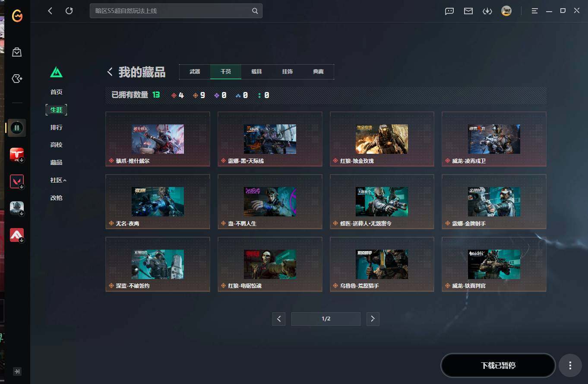Image resolution: width=588 pixels, height=384 pixels.
Task: Click the 我的藏品 heading
Action: point(142,72)
